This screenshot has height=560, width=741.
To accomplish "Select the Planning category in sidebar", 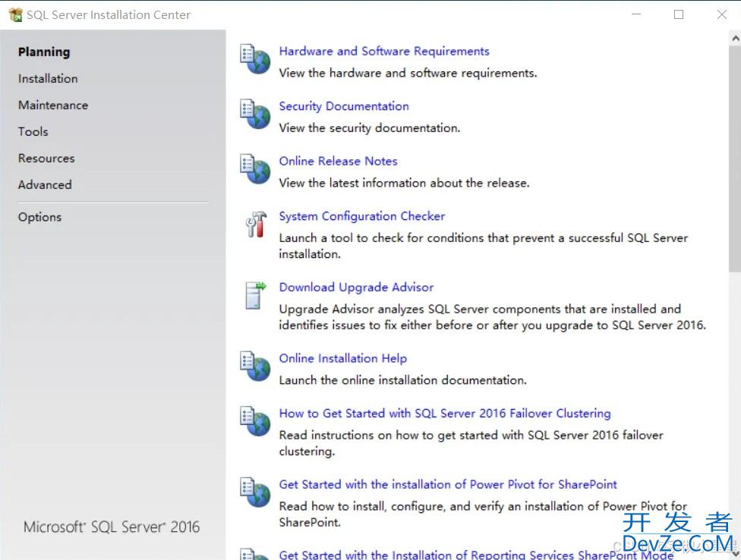I will coord(44,52).
